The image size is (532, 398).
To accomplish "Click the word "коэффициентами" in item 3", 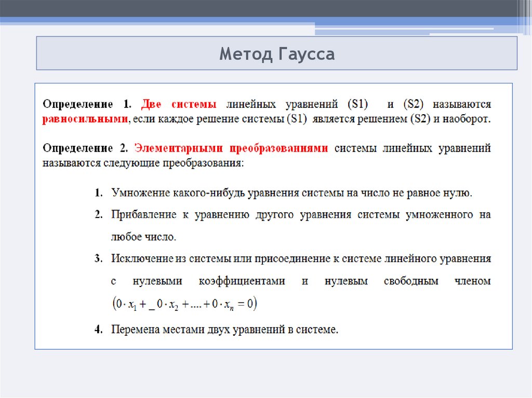I will (x=242, y=281).
